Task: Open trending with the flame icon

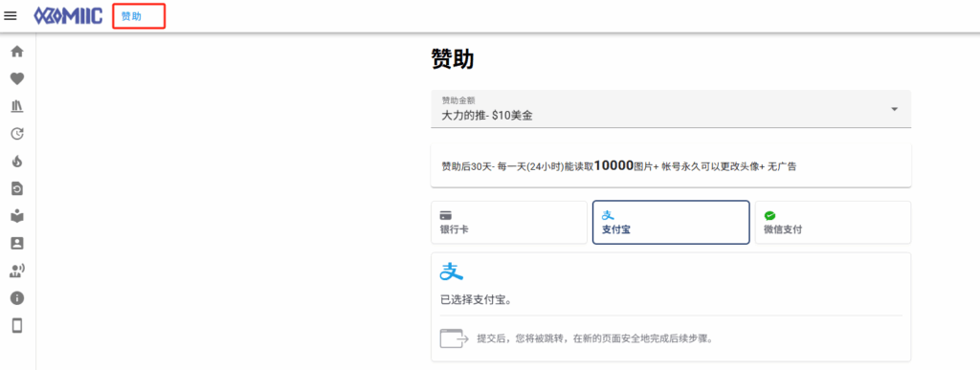Action: pos(17,161)
